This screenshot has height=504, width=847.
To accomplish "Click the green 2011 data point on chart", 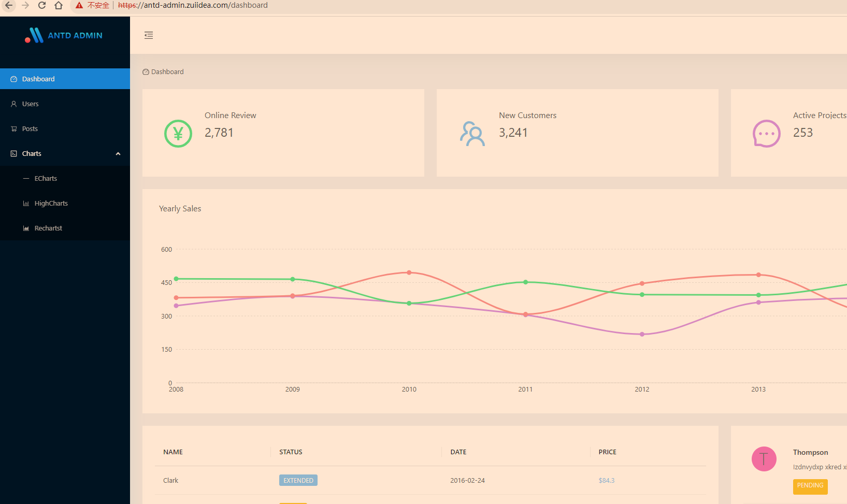I will (525, 282).
